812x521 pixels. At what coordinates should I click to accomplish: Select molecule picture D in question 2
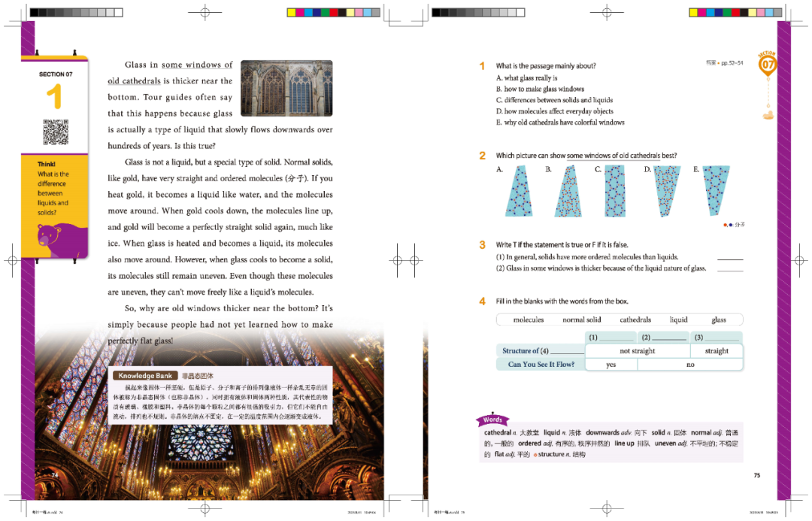point(667,191)
